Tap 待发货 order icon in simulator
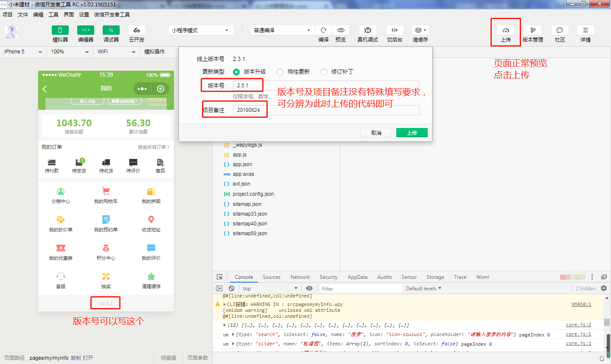Viewport: 611px width, 364px height. [x=79, y=163]
